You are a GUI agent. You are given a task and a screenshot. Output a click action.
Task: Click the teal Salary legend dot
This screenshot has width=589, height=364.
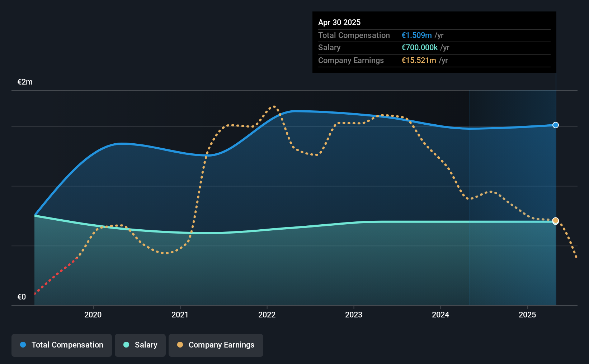pos(126,345)
